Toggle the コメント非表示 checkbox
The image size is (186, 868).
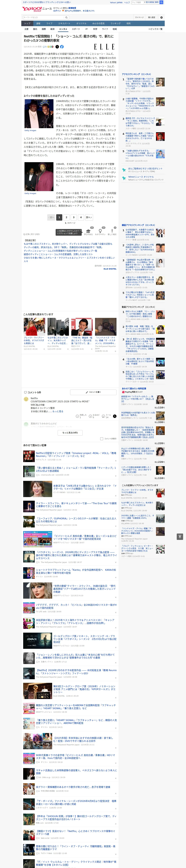click(x=102, y=439)
